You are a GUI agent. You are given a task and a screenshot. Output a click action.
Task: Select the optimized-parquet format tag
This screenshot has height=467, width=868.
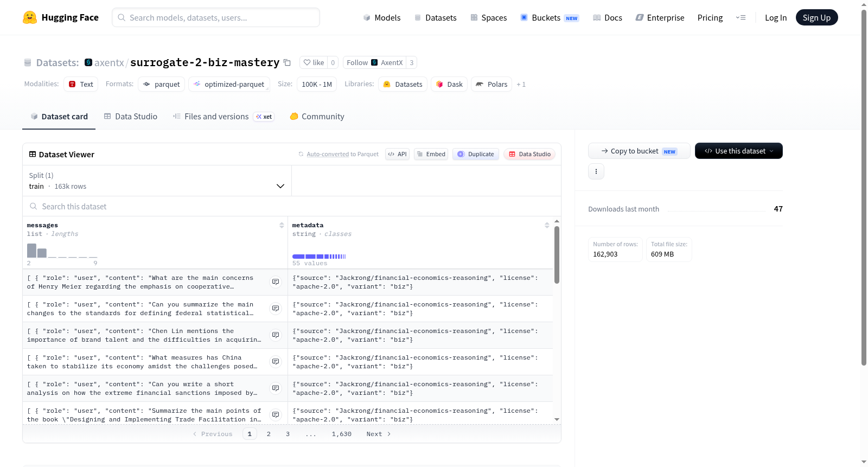click(x=229, y=84)
